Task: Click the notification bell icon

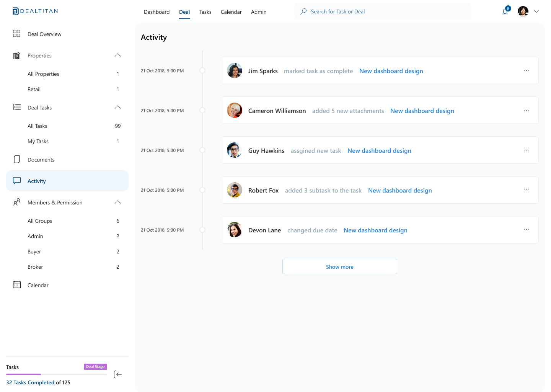Action: click(x=505, y=11)
